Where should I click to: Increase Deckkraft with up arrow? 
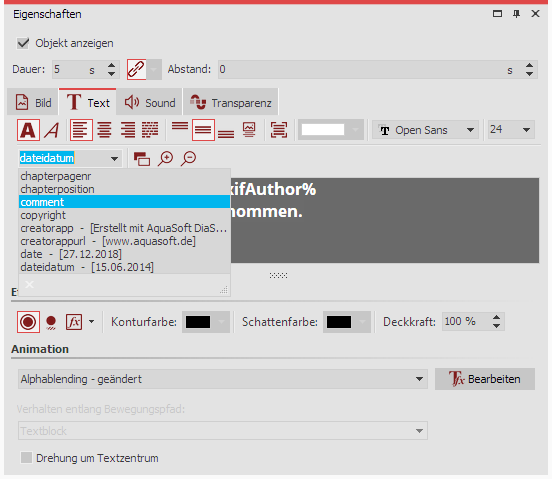click(x=496, y=317)
